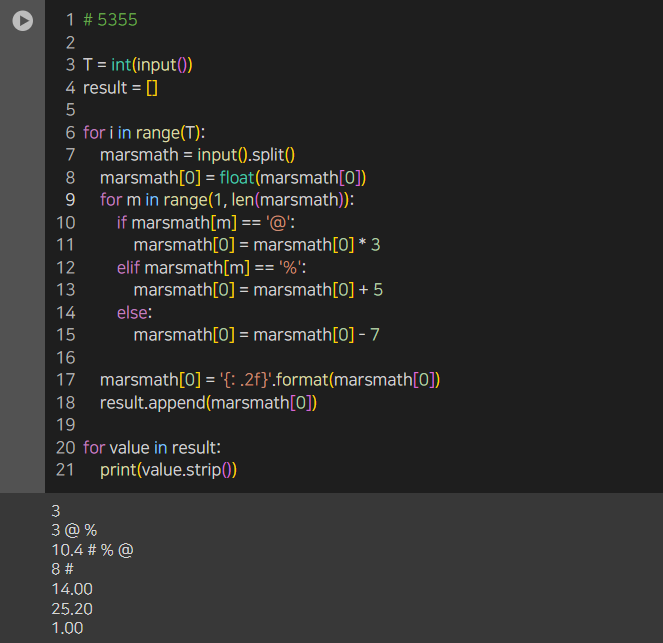The height and width of the screenshot is (643, 663).
Task: Click the '- 7' subtraction line 15
Action: [257, 335]
